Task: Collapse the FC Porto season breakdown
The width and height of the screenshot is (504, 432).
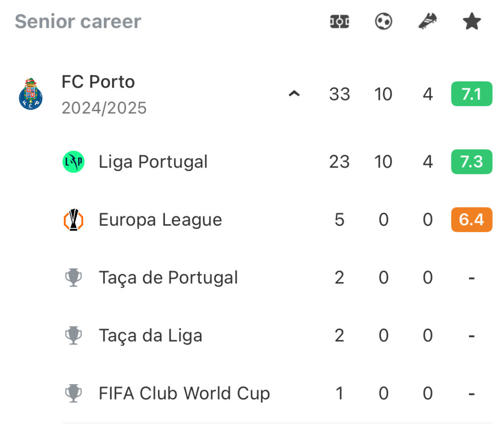Action: pyautogui.click(x=294, y=94)
